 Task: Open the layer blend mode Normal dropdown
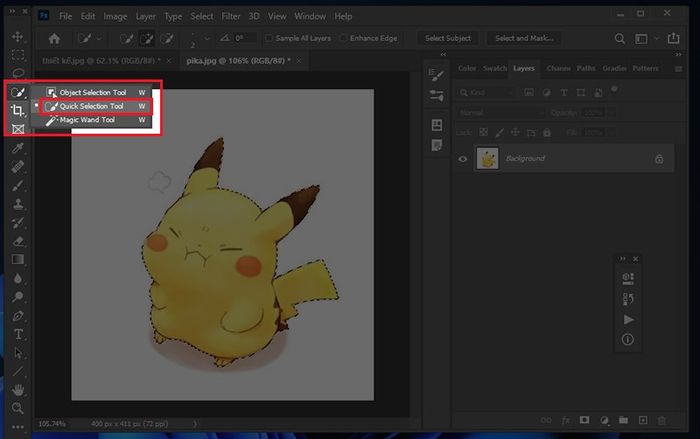[x=500, y=113]
